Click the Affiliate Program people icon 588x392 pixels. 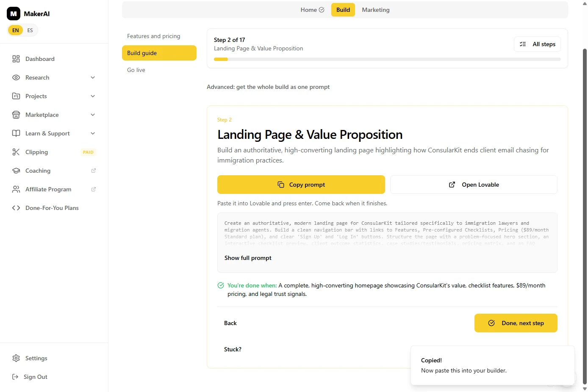[16, 189]
